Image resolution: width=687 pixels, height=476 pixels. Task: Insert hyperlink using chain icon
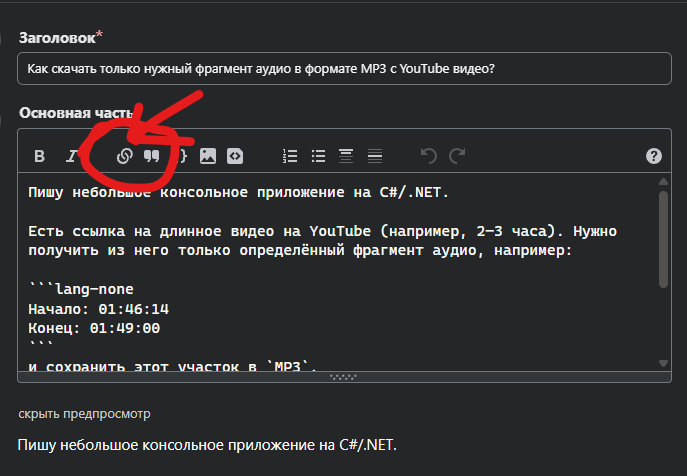click(125, 156)
